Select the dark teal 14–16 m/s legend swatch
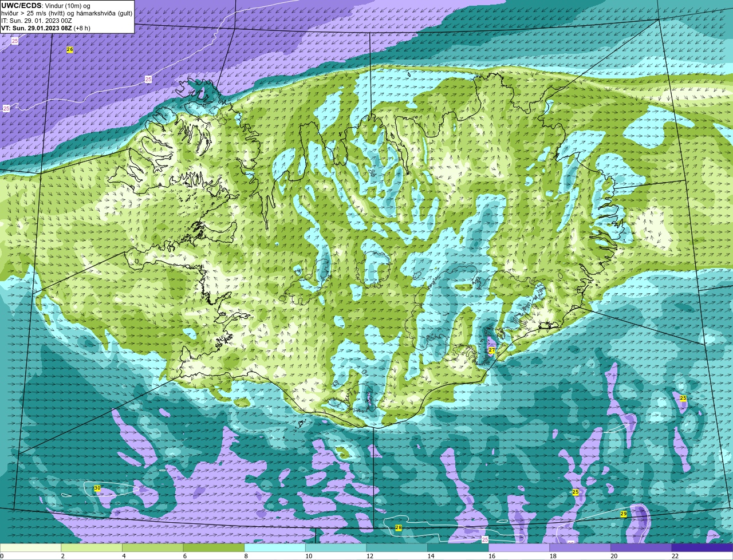This screenshot has width=733, height=560. point(458,547)
